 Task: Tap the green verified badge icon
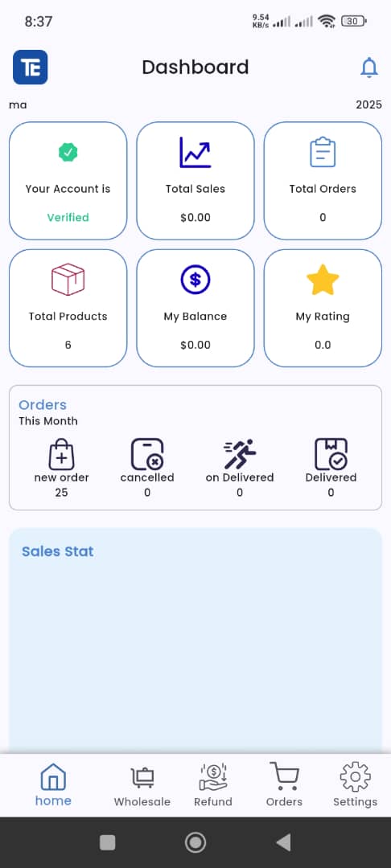(x=68, y=152)
